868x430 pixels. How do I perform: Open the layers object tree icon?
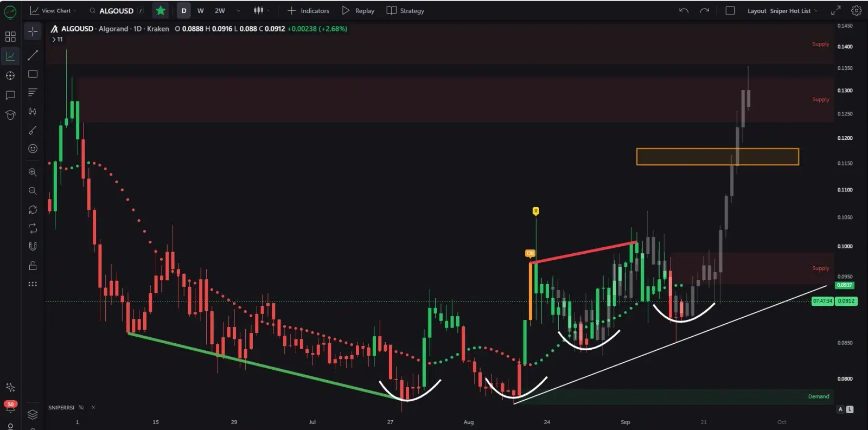tap(33, 414)
